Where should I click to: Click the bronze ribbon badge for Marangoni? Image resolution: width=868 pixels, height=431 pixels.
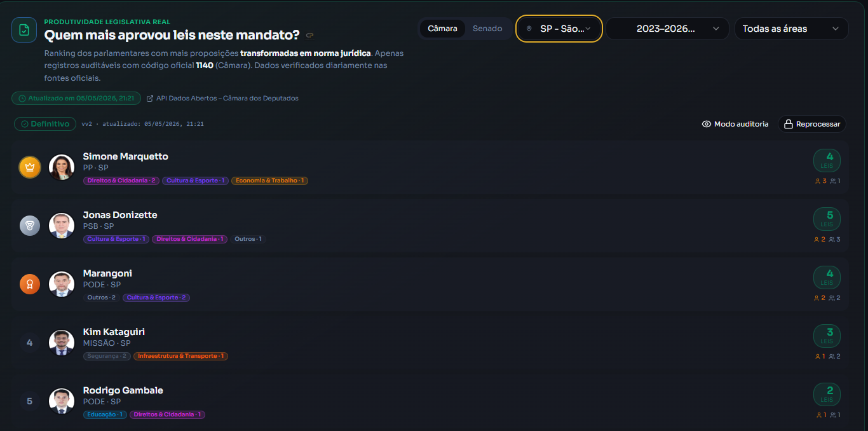coord(30,284)
